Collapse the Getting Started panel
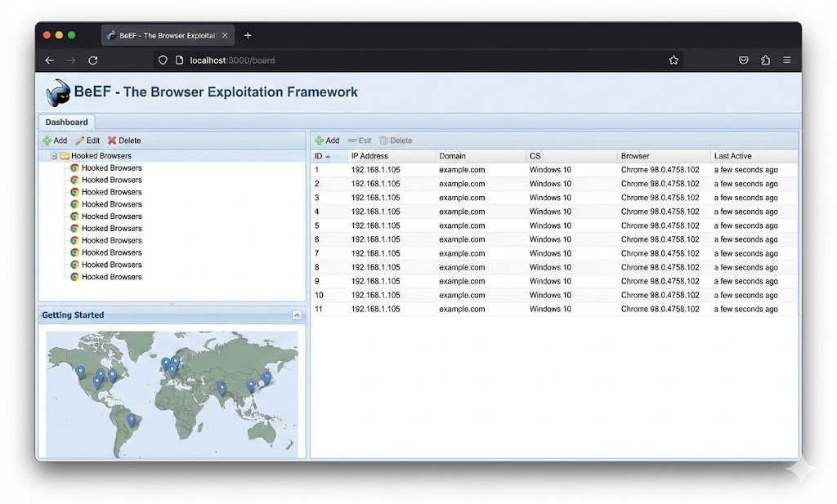The height and width of the screenshot is (504, 837). 298,315
